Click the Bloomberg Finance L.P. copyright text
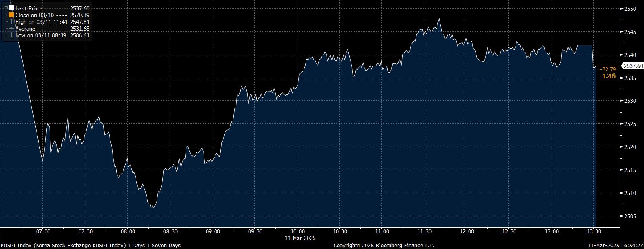 click(384, 245)
